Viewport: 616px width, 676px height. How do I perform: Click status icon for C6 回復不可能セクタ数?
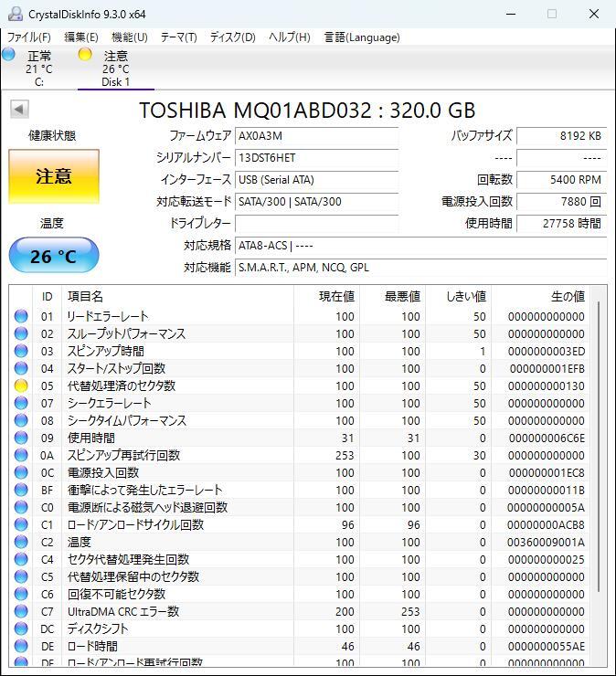(21, 594)
